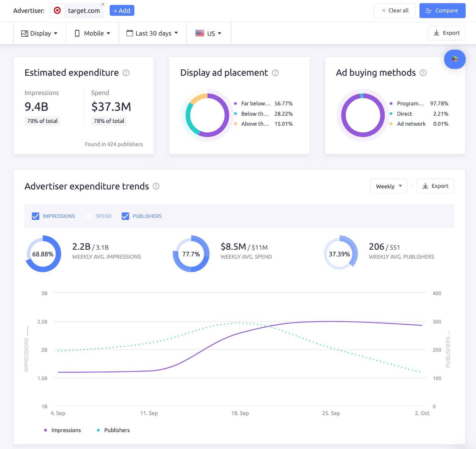Click the Ad buying methods info icon
This screenshot has height=449, width=476.
click(x=424, y=73)
